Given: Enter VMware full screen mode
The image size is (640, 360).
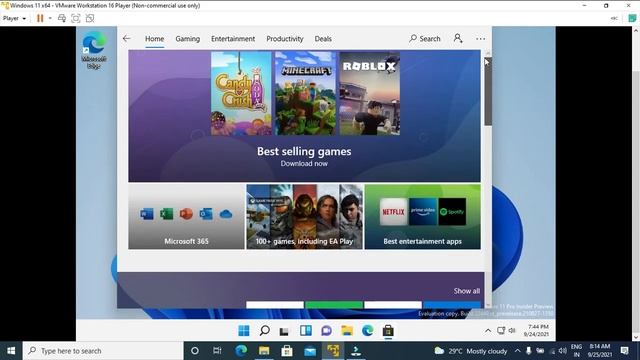Looking at the screenshot, I should (x=76, y=18).
